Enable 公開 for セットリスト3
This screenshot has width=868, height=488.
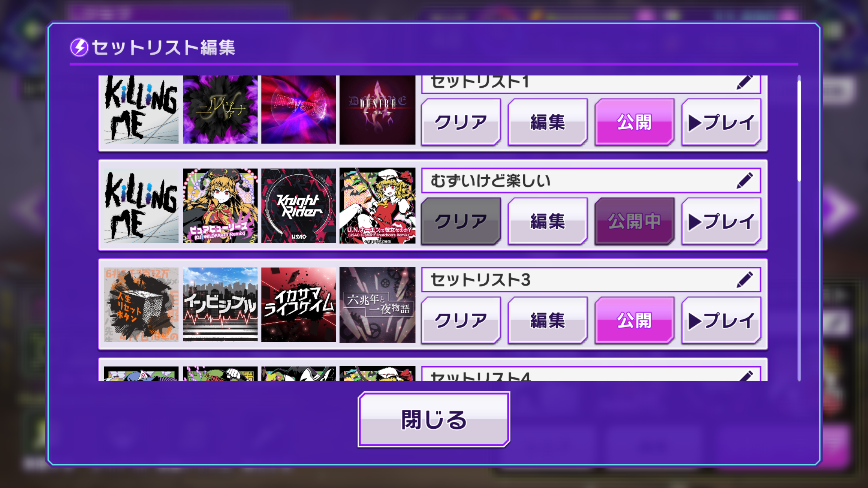tap(634, 320)
